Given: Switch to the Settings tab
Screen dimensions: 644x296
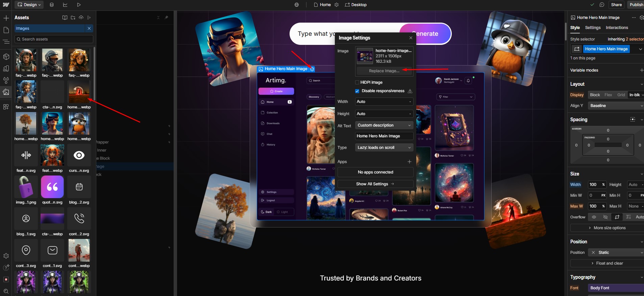Looking at the screenshot, I should [593, 28].
